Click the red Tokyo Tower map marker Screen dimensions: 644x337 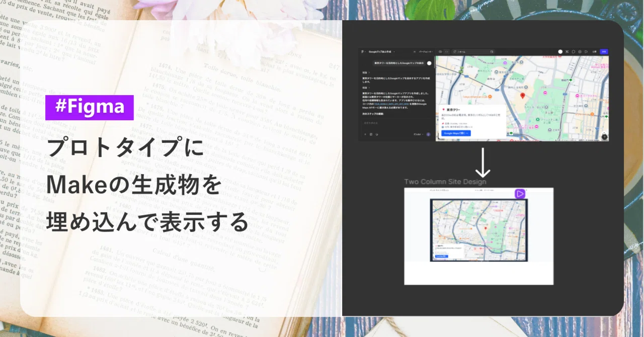[x=523, y=96]
